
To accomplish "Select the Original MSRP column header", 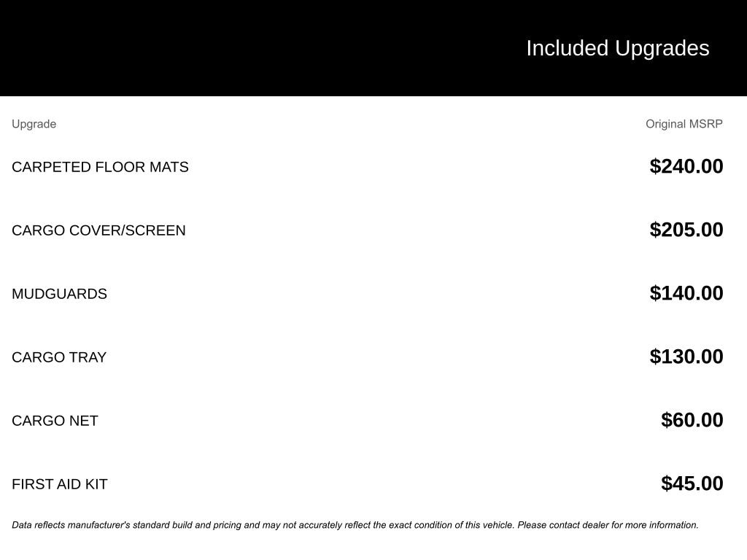I will 684,124.
